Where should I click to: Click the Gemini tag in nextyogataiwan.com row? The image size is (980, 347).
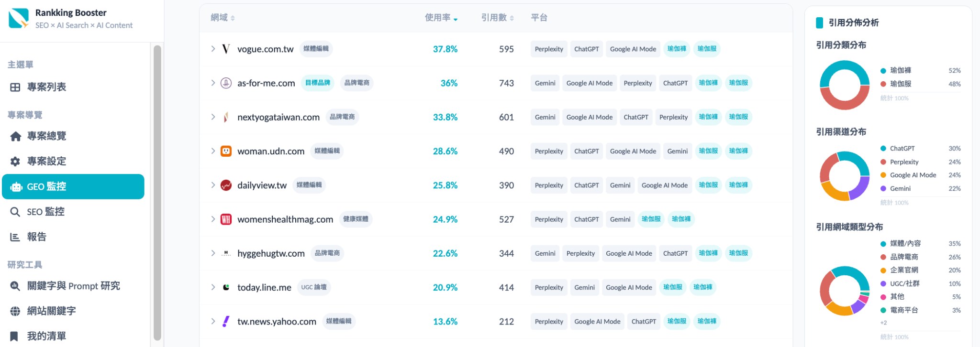pos(545,117)
